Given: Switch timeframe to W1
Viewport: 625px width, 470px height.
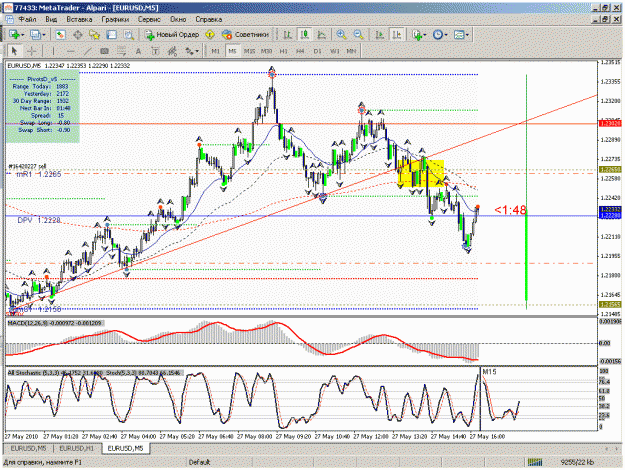Looking at the screenshot, I should tap(334, 51).
